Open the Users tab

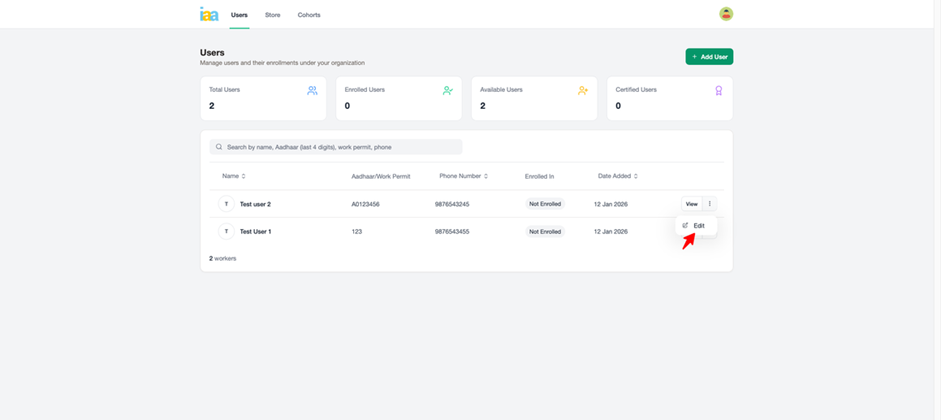pyautogui.click(x=239, y=15)
